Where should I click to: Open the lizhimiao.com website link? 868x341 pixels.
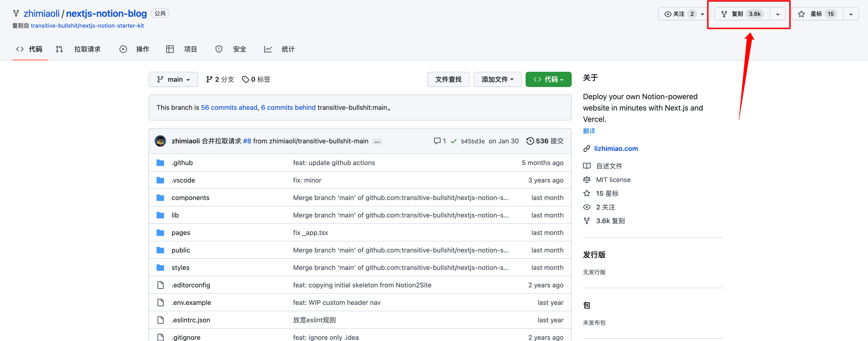(616, 149)
